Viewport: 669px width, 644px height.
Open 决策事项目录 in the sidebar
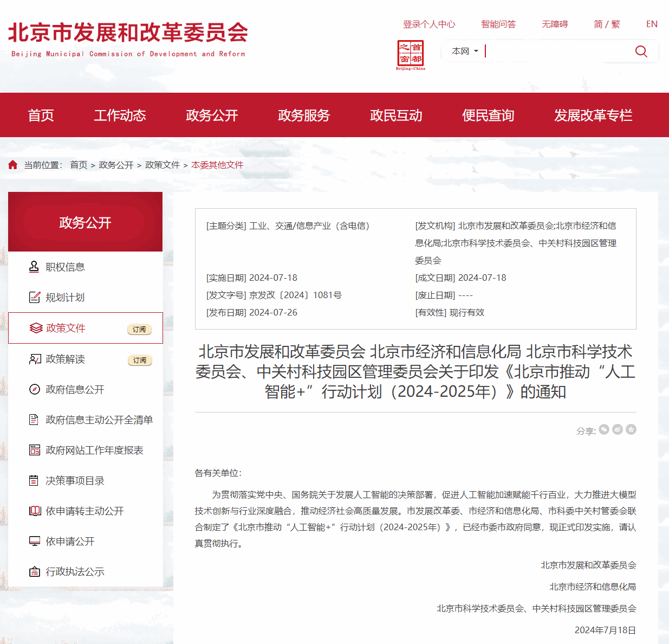click(75, 480)
